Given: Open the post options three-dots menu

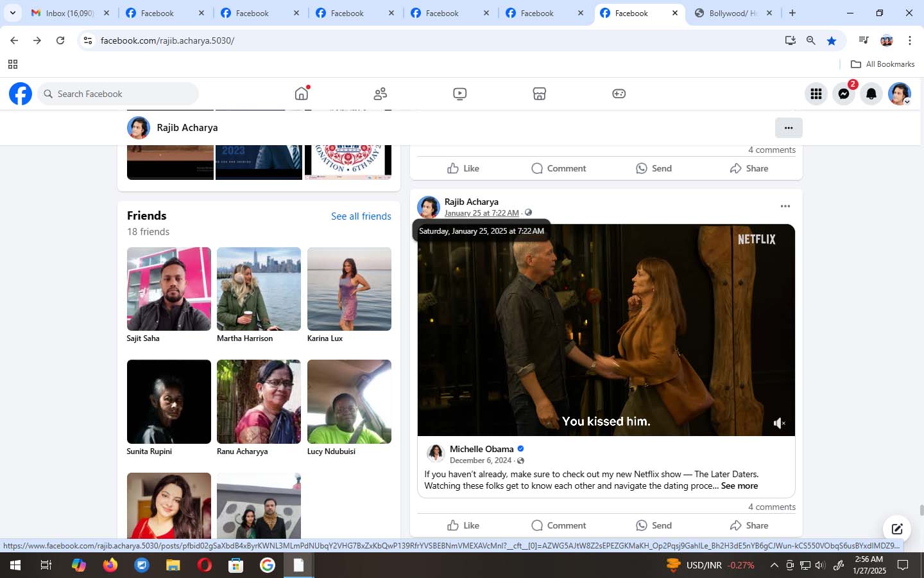Looking at the screenshot, I should pos(785,206).
